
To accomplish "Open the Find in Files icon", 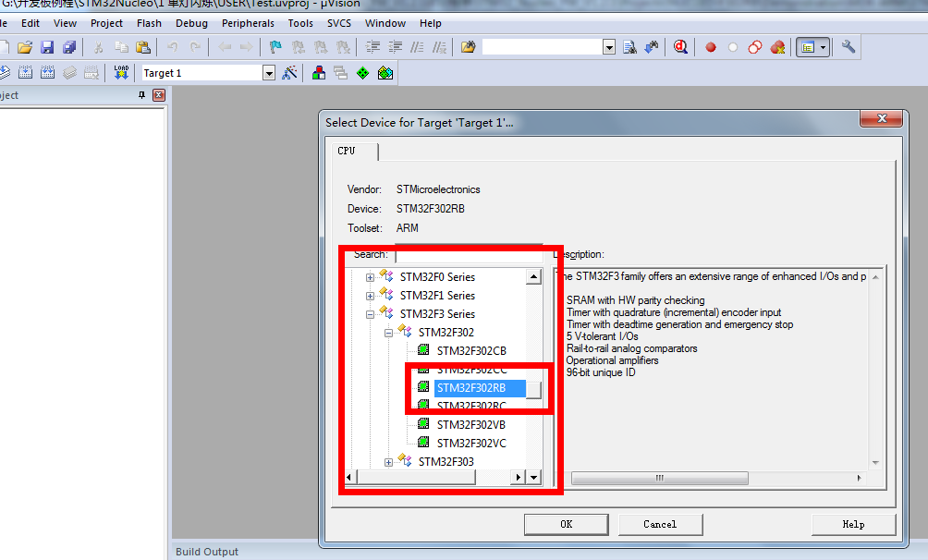I will pos(468,47).
